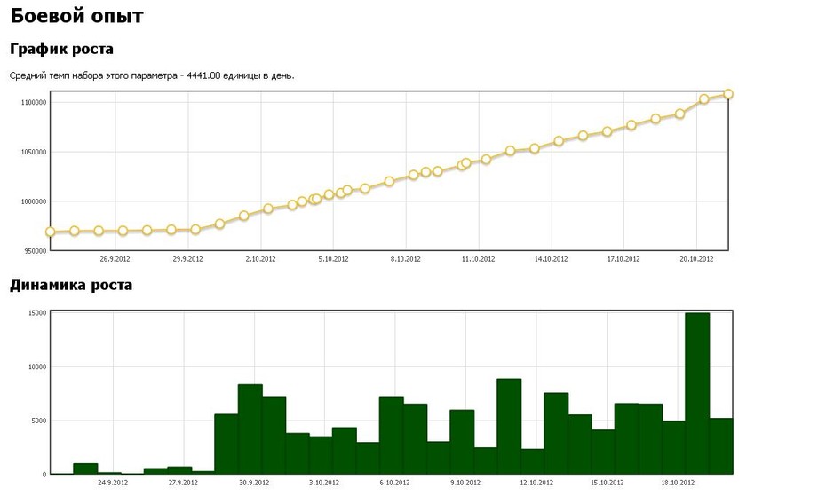Click the average rate text "4441.00 единицы в день"

(240, 75)
